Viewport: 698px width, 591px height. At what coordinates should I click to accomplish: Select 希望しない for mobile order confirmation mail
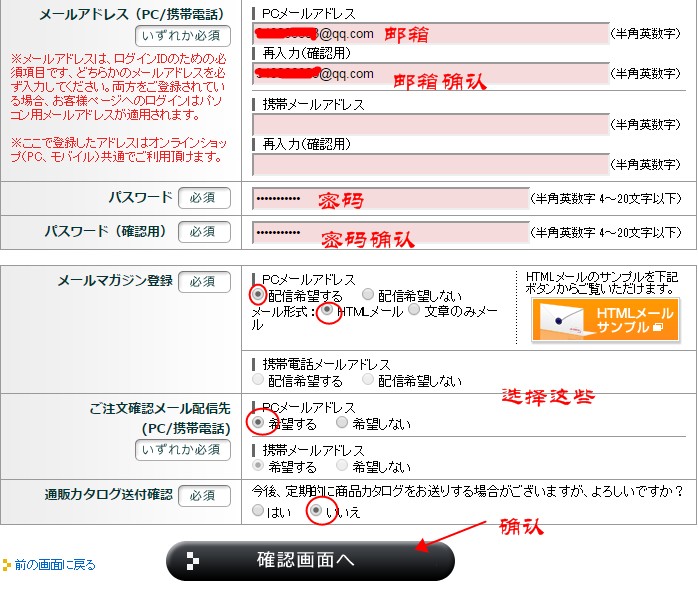click(x=342, y=467)
